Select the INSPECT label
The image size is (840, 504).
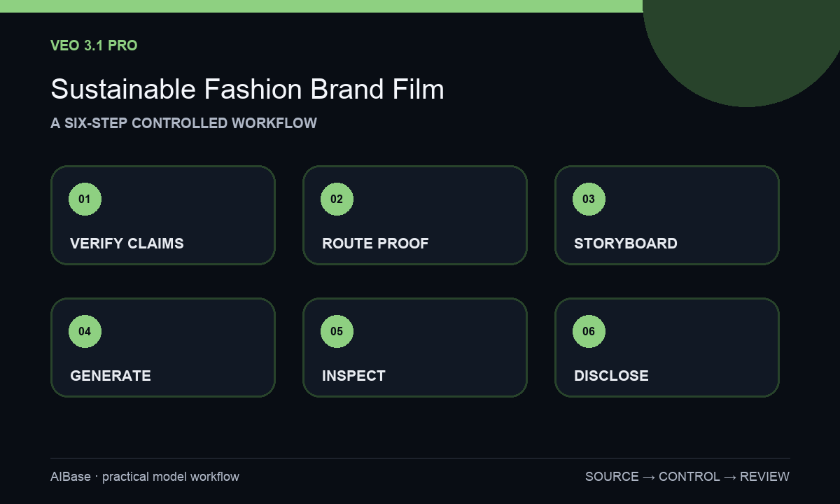[x=353, y=376]
